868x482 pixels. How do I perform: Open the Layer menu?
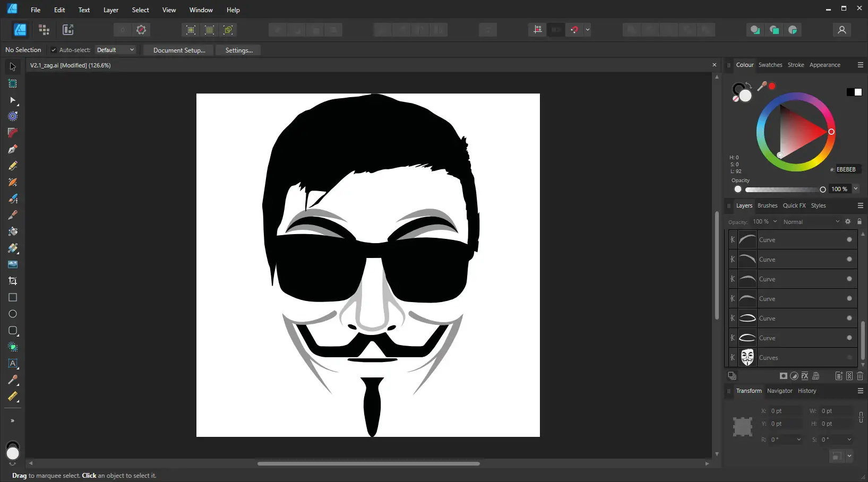111,10
